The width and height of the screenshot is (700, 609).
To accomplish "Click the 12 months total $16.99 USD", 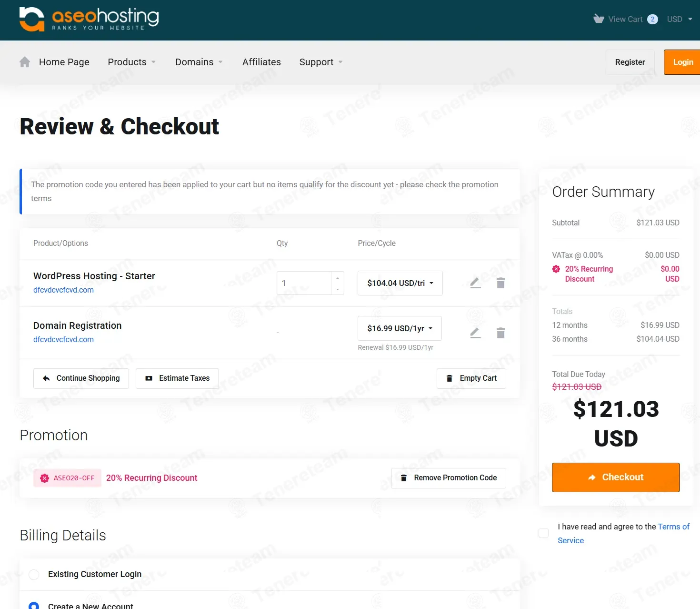I will pos(660,325).
